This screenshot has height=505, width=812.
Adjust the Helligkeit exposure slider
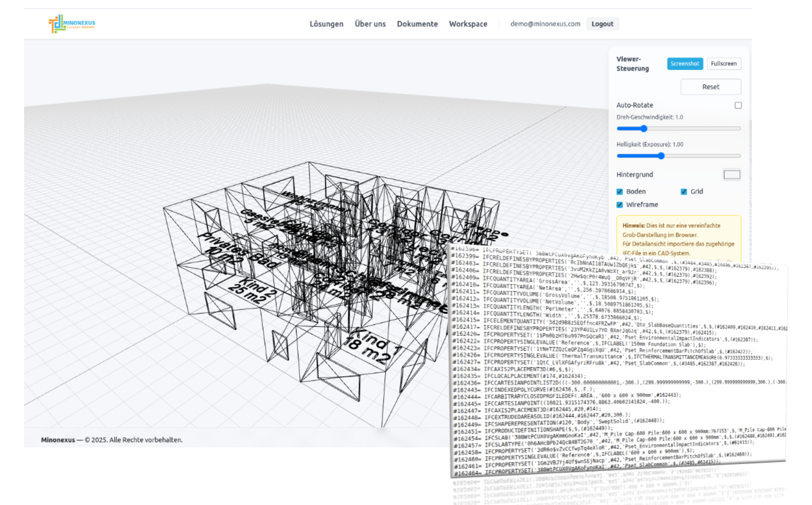[662, 156]
